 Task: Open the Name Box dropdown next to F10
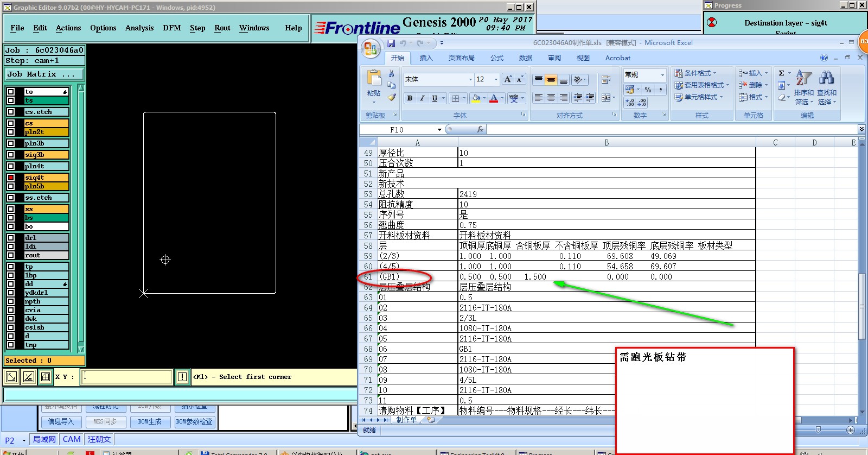(x=439, y=130)
